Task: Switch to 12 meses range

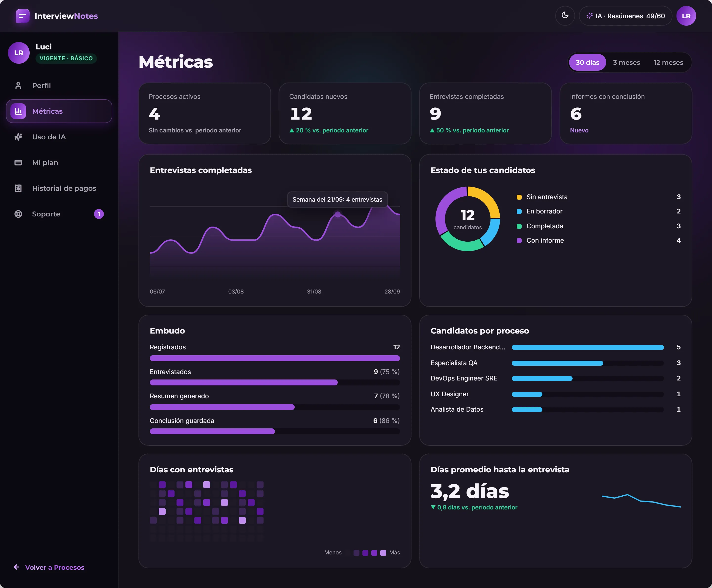Action: coord(668,62)
